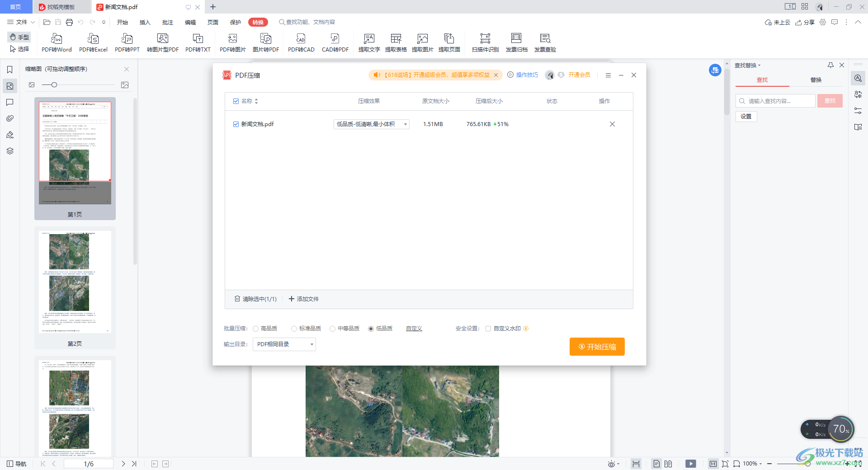
Task: Open the 编辑 ribbon tab
Action: 190,22
